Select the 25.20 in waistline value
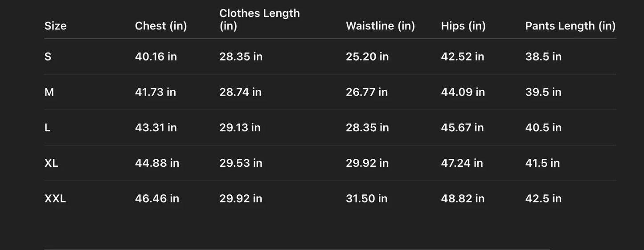The width and height of the screenshot is (644, 250). click(x=367, y=56)
